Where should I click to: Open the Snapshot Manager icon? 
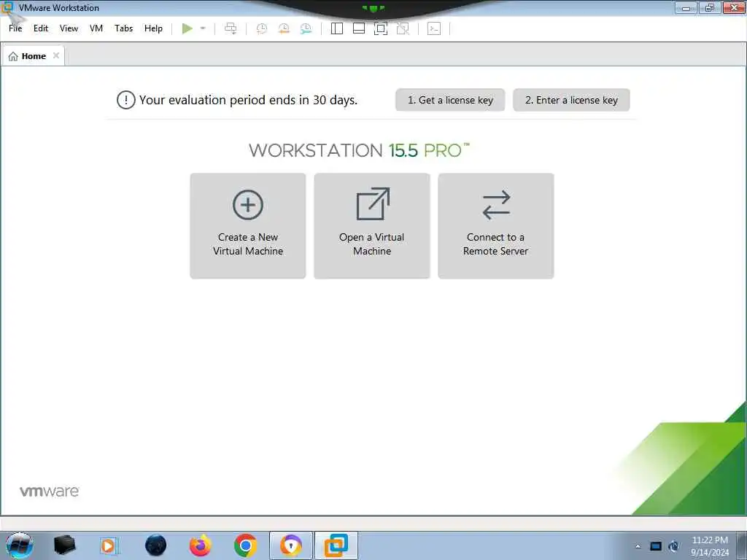(306, 28)
